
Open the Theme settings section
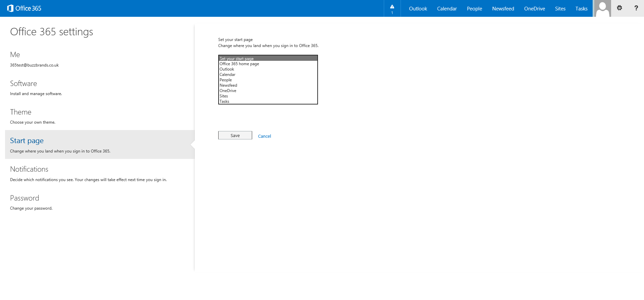[20, 112]
